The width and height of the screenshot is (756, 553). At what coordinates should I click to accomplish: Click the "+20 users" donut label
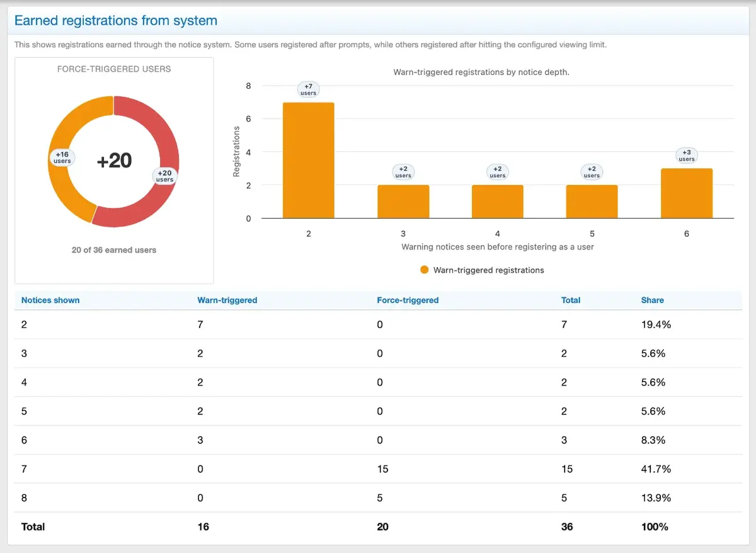point(164,176)
